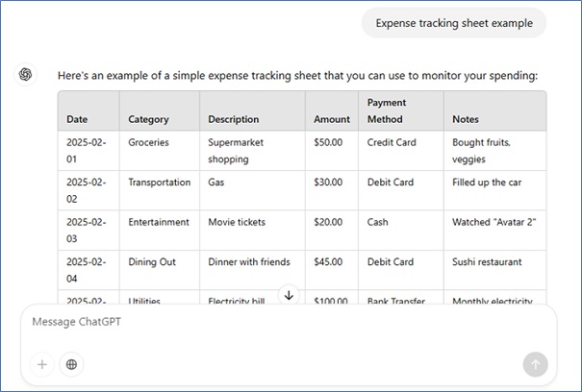
Task: Click the ChatGPT logo beside the response
Action: click(x=26, y=75)
